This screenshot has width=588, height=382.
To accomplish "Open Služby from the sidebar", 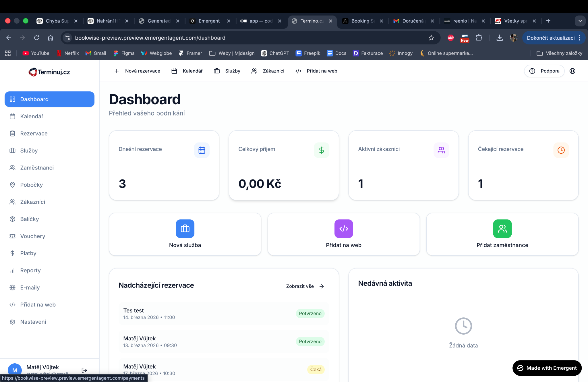I will [x=28, y=151].
